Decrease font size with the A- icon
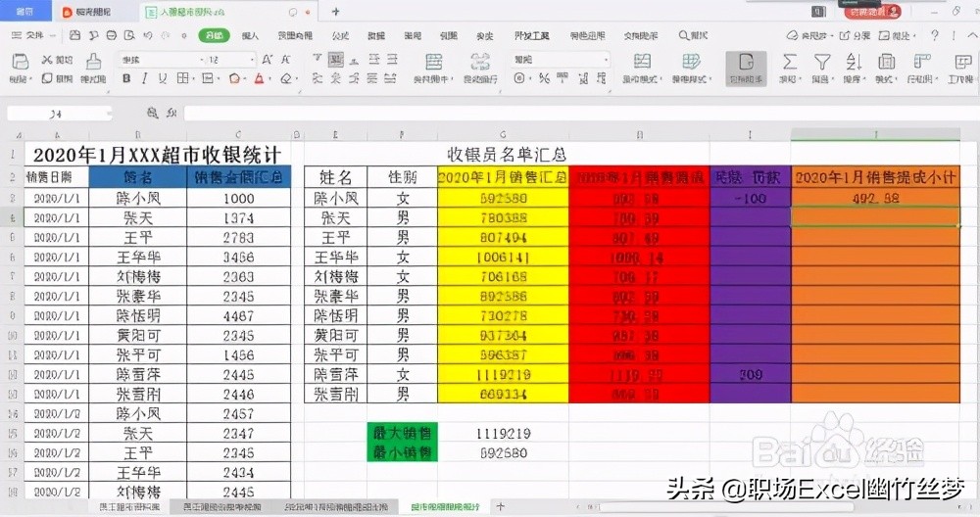 [285, 60]
